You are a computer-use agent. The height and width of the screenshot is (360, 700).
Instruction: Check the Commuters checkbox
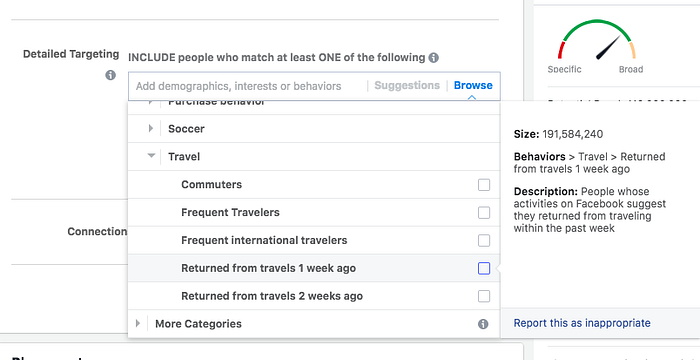(484, 184)
